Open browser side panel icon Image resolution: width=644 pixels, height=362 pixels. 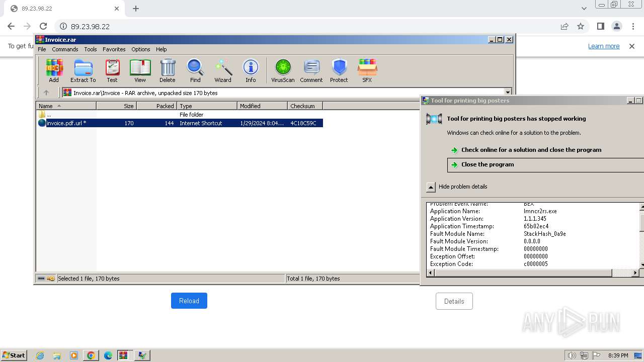tap(600, 26)
